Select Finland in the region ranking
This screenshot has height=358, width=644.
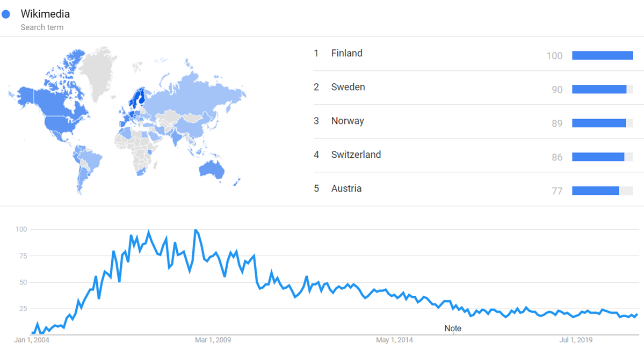[346, 53]
